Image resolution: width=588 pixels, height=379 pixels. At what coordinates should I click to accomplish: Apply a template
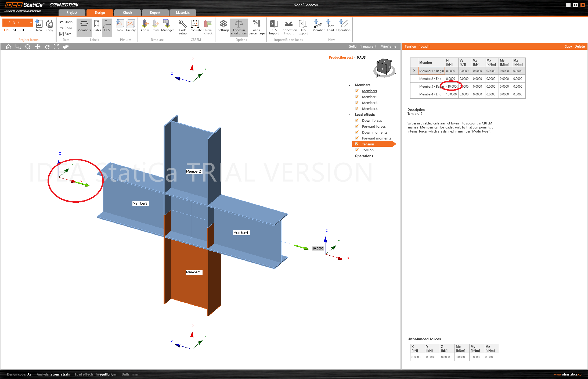(145, 26)
